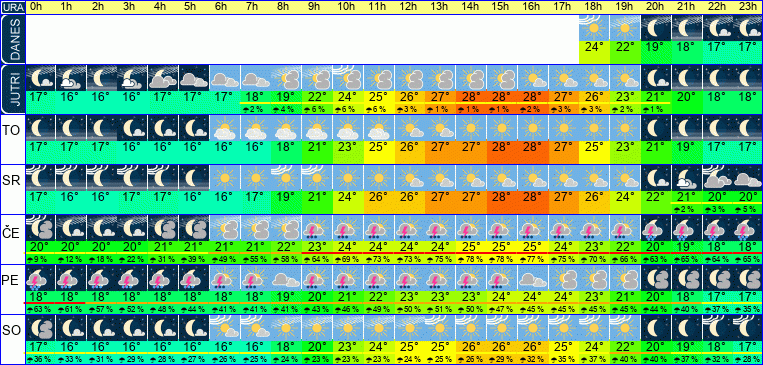This screenshot has width=763, height=365.
Task: Click the 26° temperature in SO 14h
Action: coord(471,346)
